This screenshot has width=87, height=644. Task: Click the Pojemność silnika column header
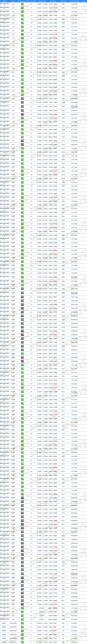(x=31, y=1)
